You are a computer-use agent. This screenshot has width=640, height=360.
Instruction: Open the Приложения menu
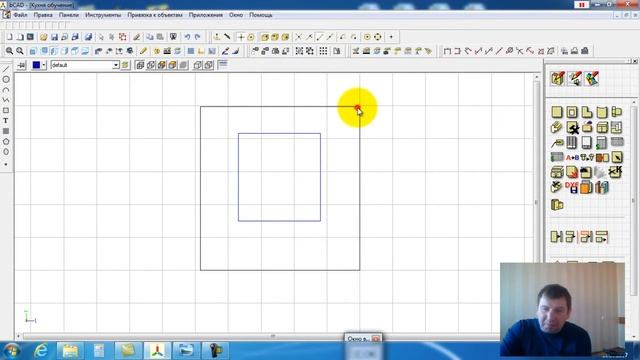click(205, 15)
